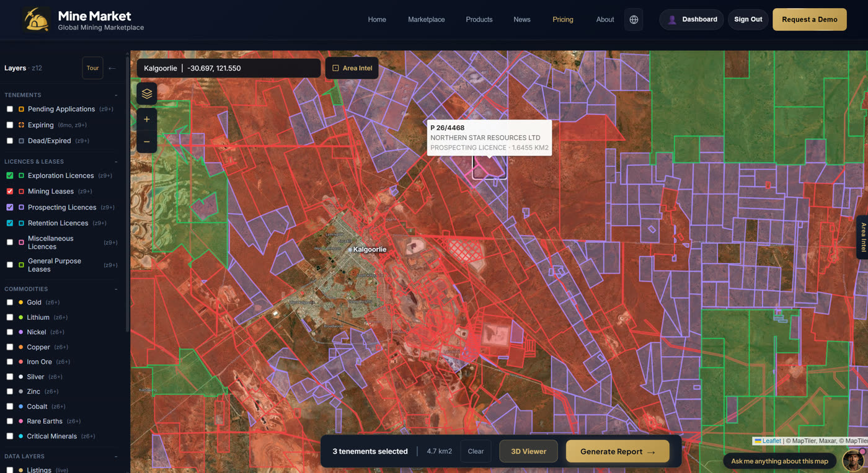Clear the selected tenements
This screenshot has width=868, height=473.
click(476, 451)
